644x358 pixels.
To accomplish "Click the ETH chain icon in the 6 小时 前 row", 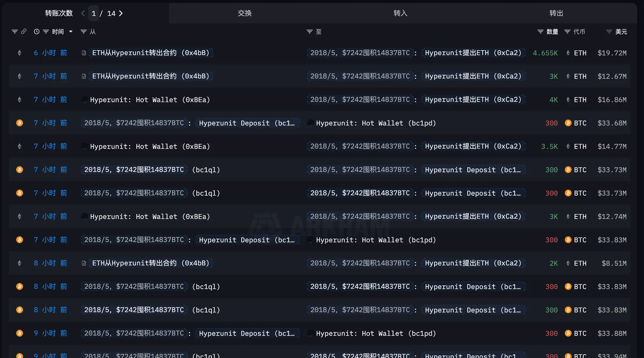I will pos(20,53).
